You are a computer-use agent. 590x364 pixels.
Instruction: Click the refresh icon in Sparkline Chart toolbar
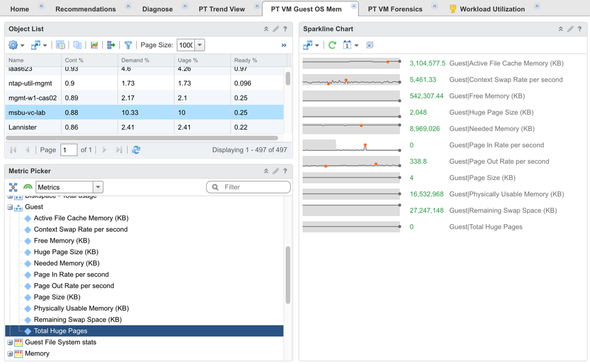click(332, 45)
